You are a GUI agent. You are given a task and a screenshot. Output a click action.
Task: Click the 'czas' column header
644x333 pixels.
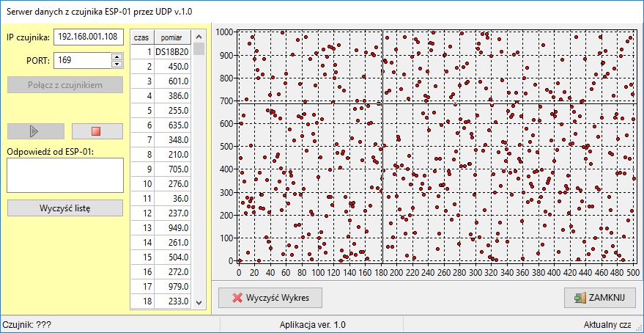tap(142, 37)
